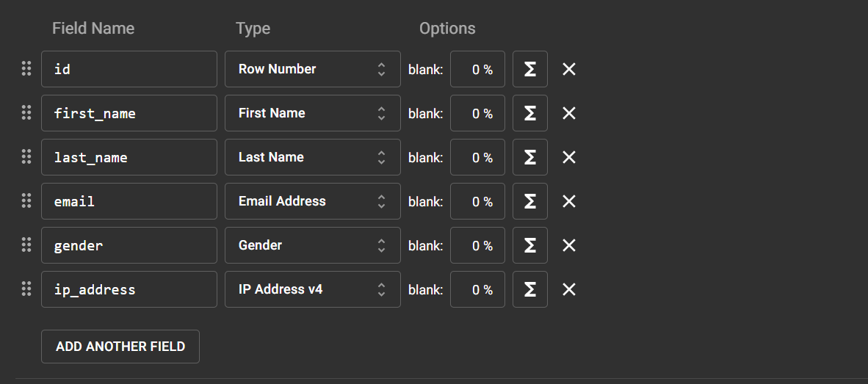This screenshot has width=868, height=384.
Task: Open formula editor for first_name field
Action: click(x=529, y=113)
